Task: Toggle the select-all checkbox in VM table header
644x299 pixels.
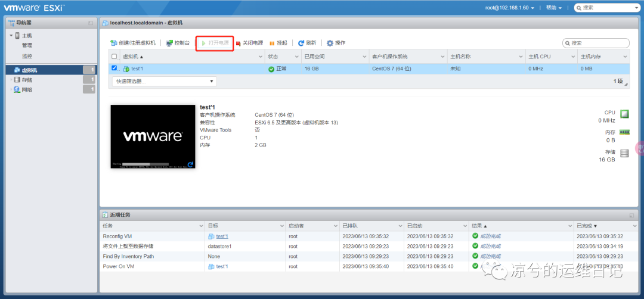Action: pyautogui.click(x=114, y=57)
